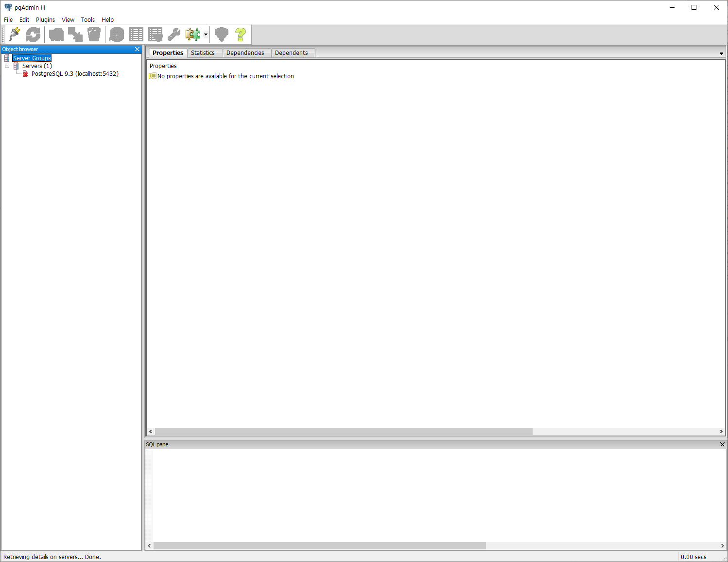Select Server Groups in the tree
Image resolution: width=728 pixels, height=562 pixels.
[x=32, y=58]
